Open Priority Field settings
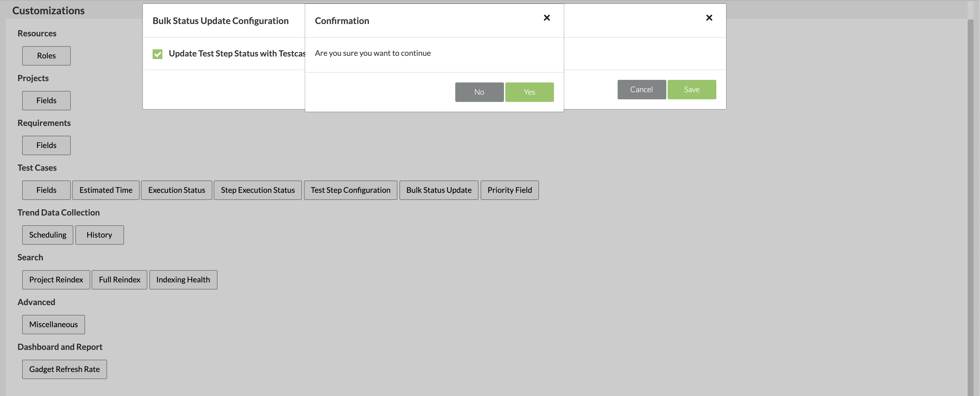The height and width of the screenshot is (396, 980). click(509, 190)
